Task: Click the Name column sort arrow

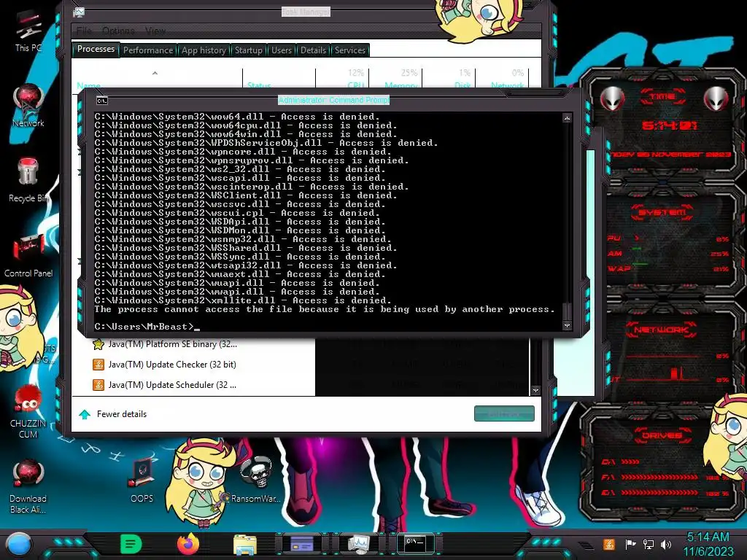Action: [155, 74]
